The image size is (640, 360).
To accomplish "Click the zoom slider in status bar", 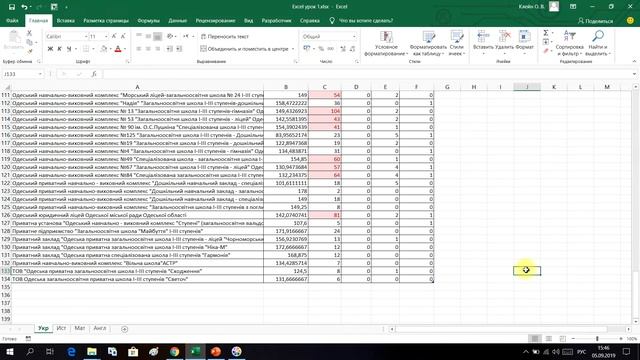I will coord(597,339).
